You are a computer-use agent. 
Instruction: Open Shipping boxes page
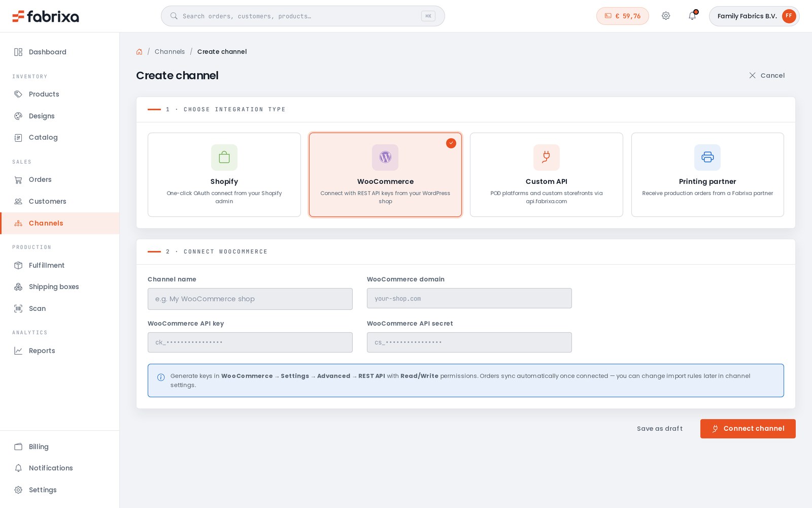[60, 287]
